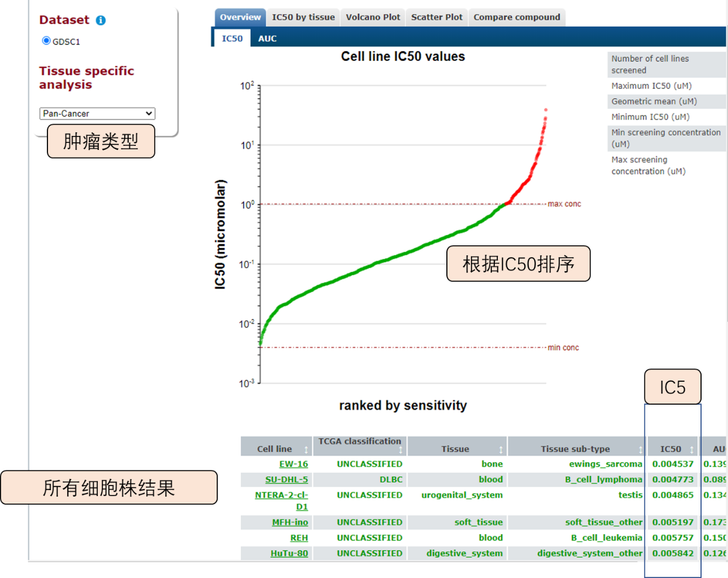Select the IC50 sub-tab
This screenshot has height=578, width=728.
232,38
